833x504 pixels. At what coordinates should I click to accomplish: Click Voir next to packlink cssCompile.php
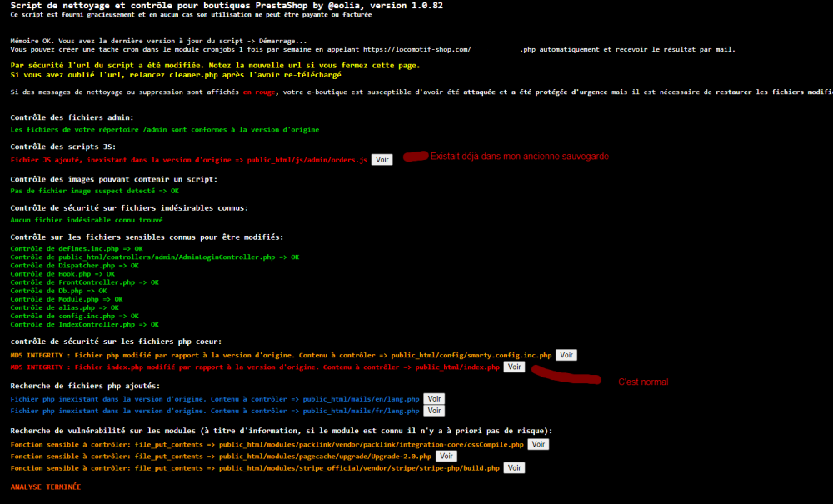(x=538, y=444)
